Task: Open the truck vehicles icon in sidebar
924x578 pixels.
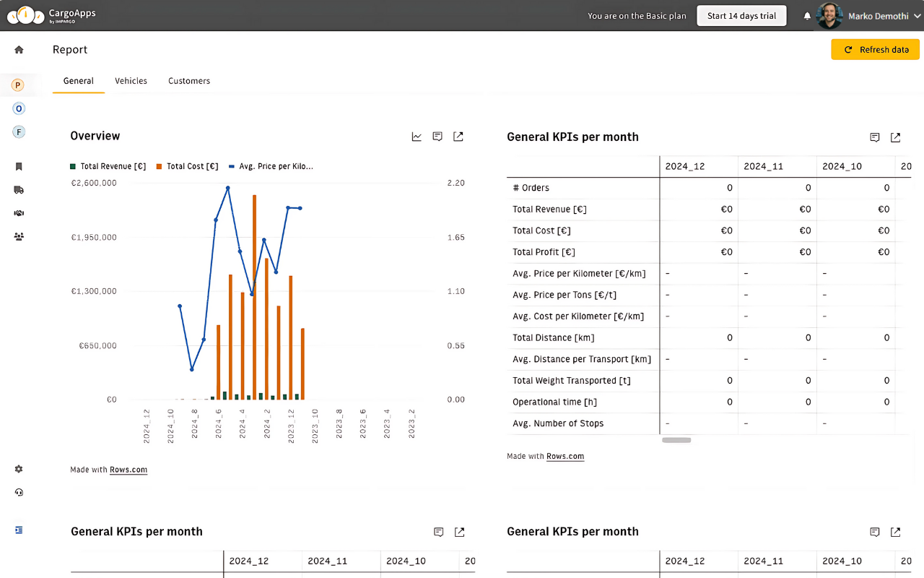Action: click(x=19, y=190)
